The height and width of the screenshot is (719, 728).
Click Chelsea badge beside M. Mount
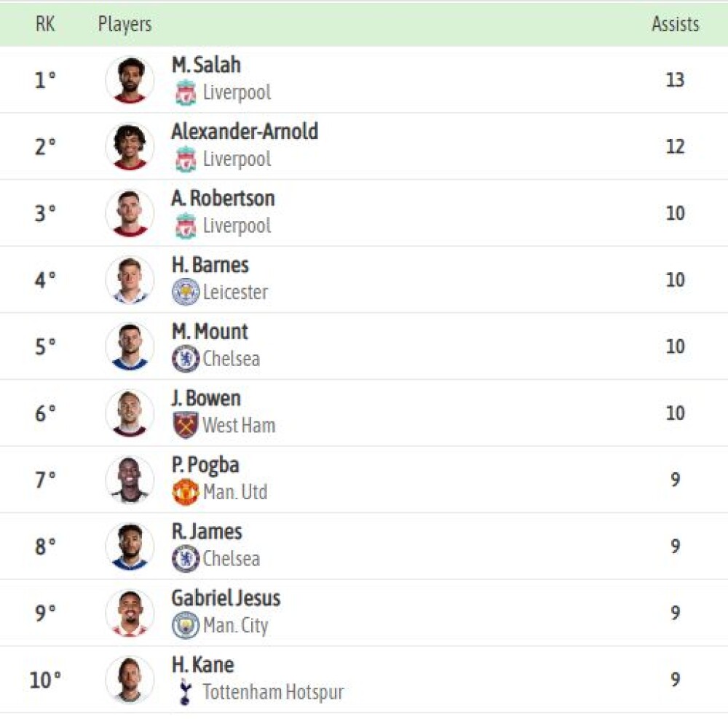pos(186,359)
